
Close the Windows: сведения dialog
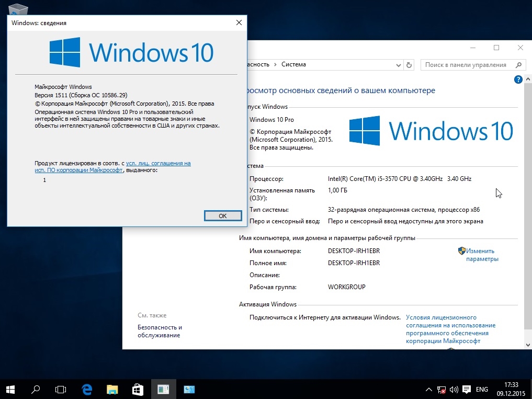click(239, 22)
